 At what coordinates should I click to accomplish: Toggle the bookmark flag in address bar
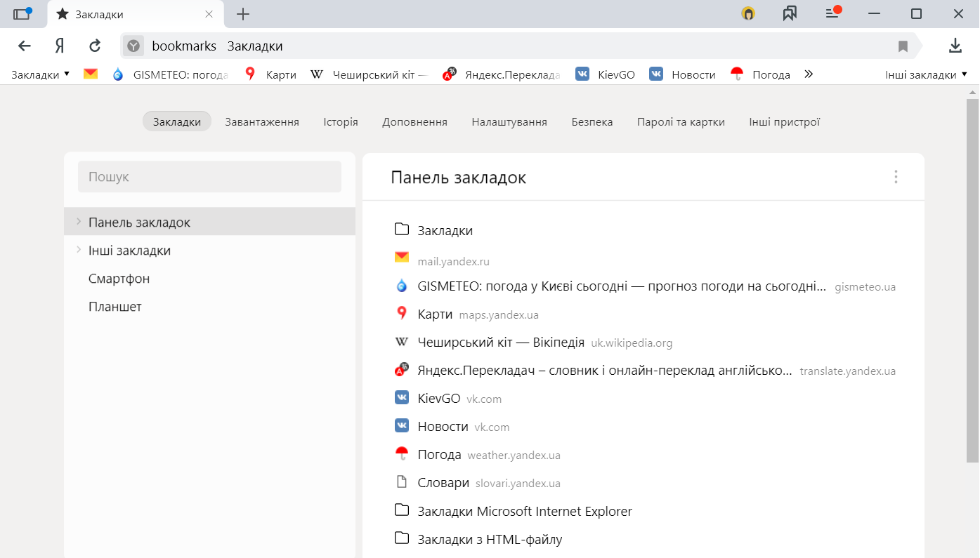(903, 46)
